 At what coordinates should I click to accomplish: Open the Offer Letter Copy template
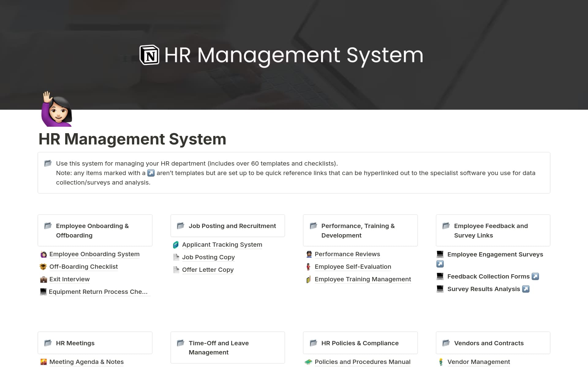click(x=208, y=270)
